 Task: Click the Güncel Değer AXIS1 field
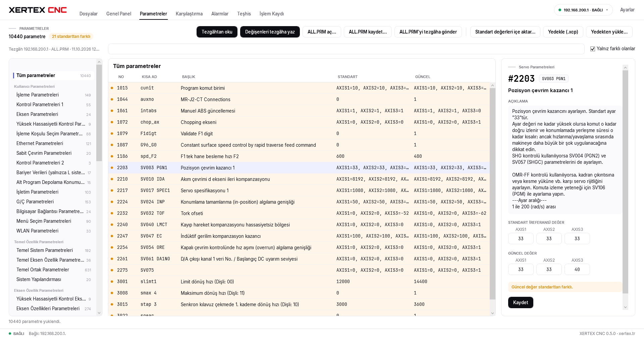pos(521,269)
